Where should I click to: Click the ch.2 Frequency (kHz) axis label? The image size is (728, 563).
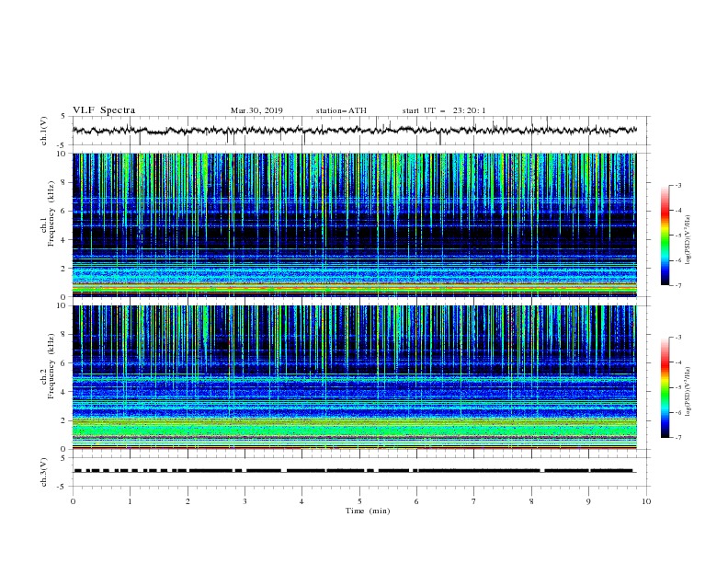point(48,366)
